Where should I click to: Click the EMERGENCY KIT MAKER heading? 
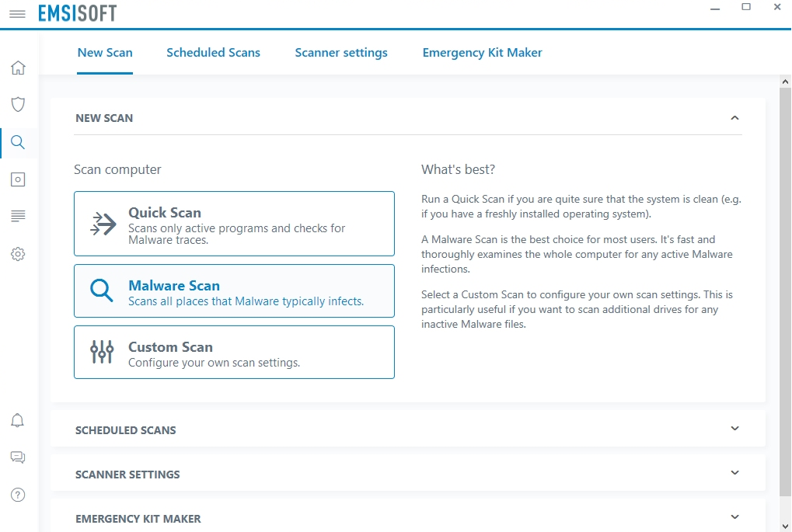pyautogui.click(x=138, y=519)
